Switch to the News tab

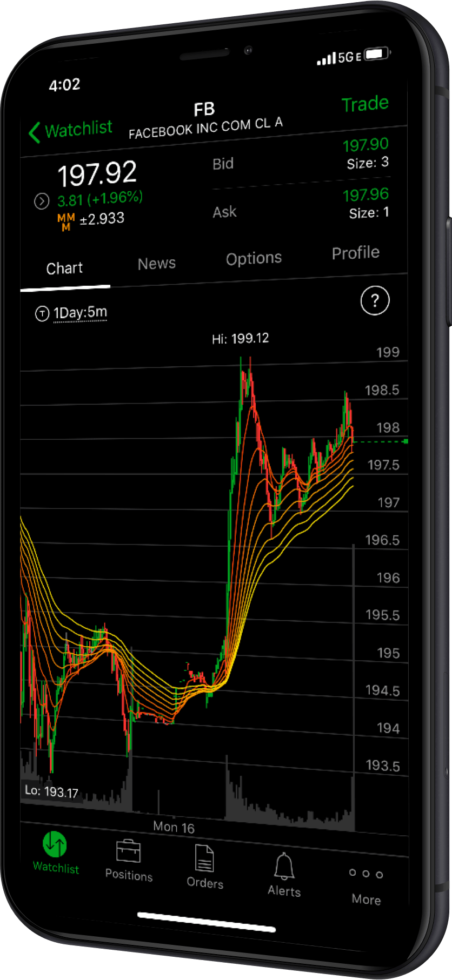click(x=157, y=264)
